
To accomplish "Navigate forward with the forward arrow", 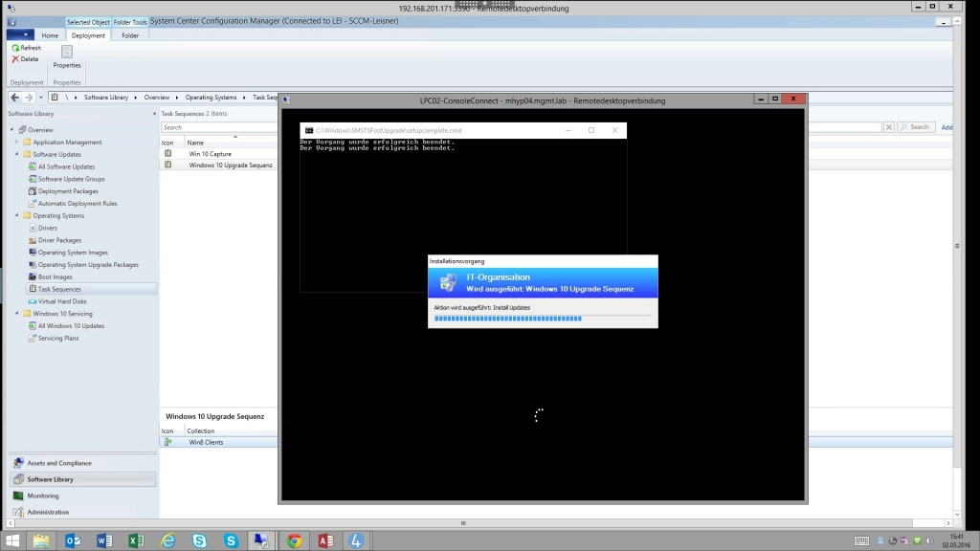I will click(x=28, y=98).
